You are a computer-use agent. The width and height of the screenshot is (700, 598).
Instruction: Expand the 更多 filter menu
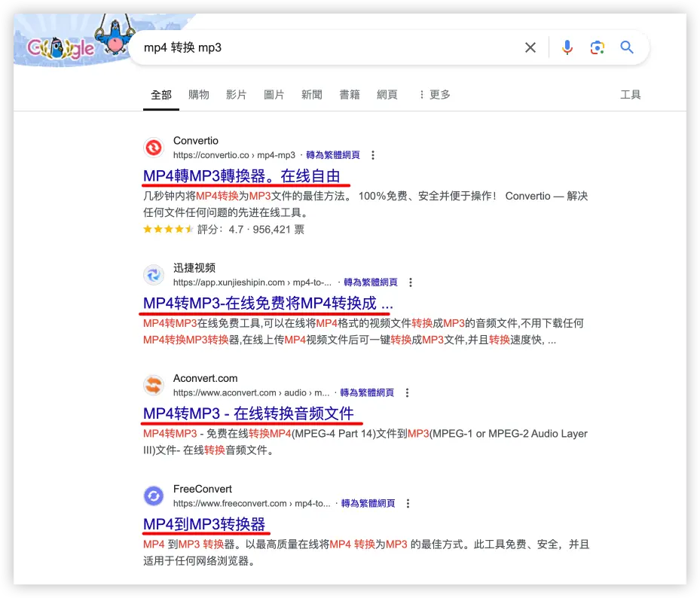pos(435,95)
